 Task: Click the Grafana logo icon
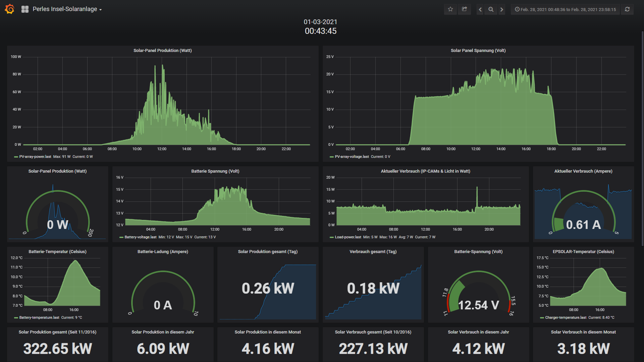click(x=10, y=9)
